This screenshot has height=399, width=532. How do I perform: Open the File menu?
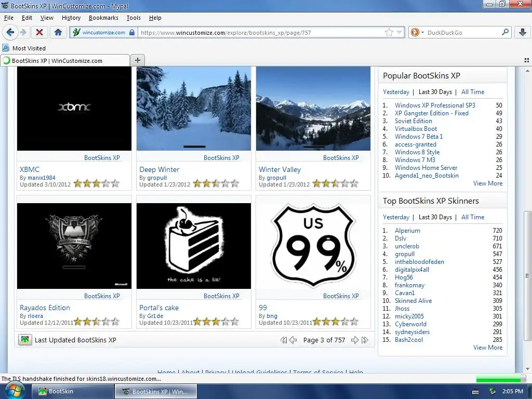(9, 18)
